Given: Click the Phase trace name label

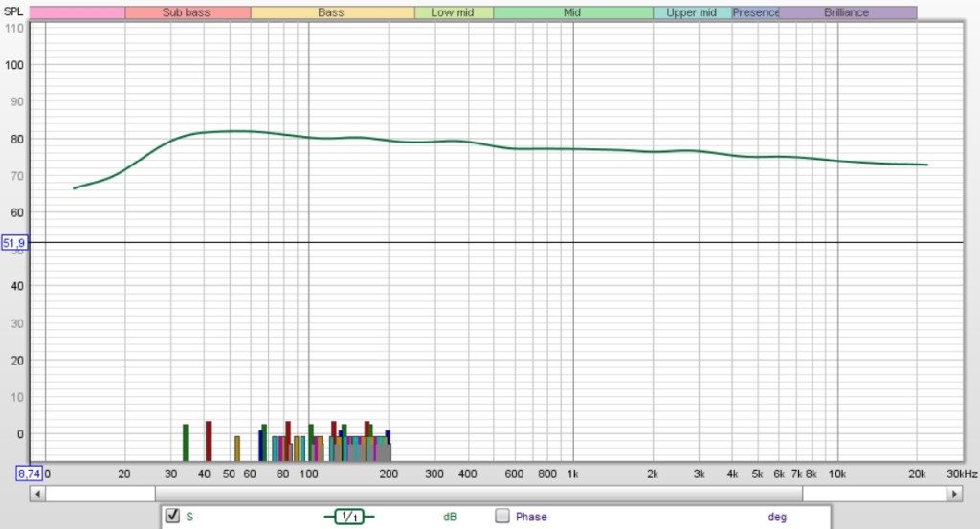Looking at the screenshot, I should (531, 517).
